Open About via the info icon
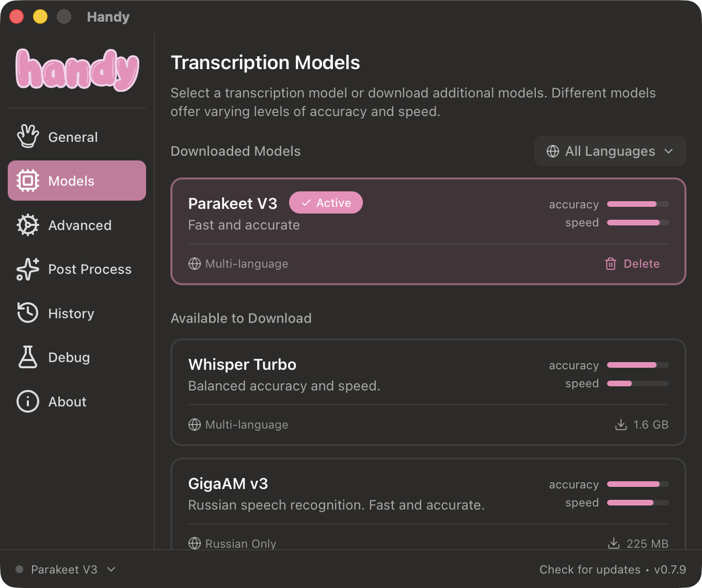The width and height of the screenshot is (702, 588). click(27, 401)
